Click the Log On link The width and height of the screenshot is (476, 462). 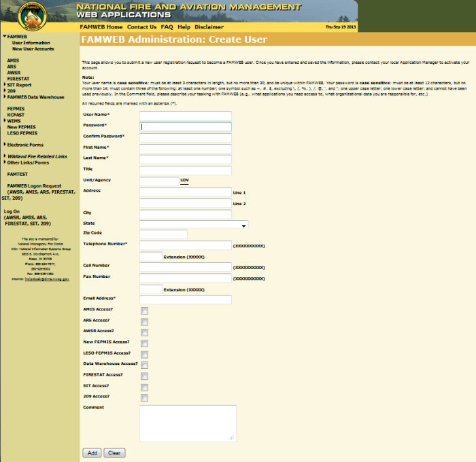pos(12,211)
